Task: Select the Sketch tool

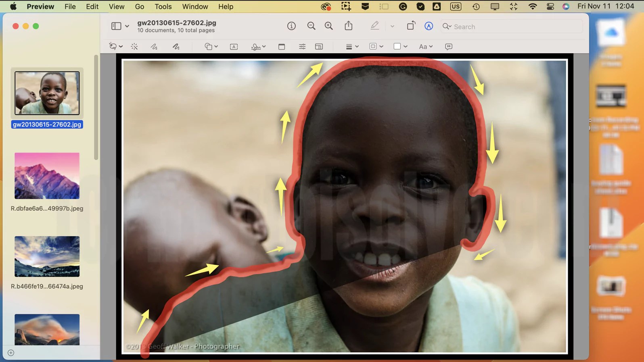Action: (x=154, y=47)
